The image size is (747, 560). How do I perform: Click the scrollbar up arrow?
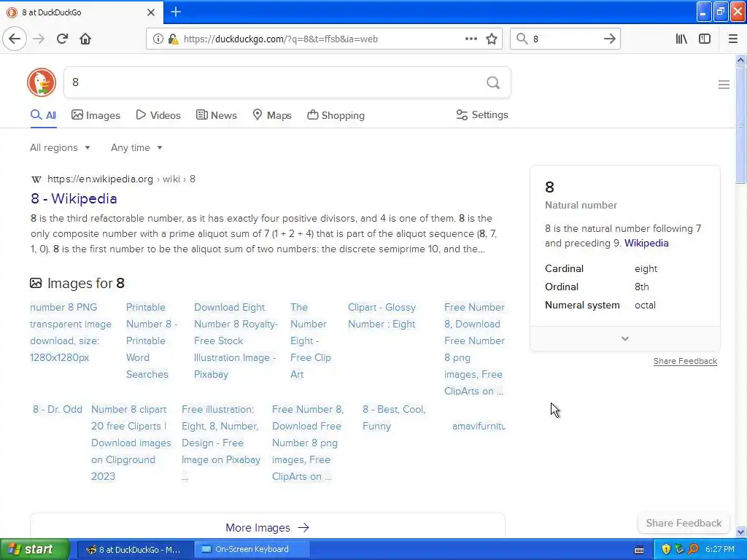point(740,60)
